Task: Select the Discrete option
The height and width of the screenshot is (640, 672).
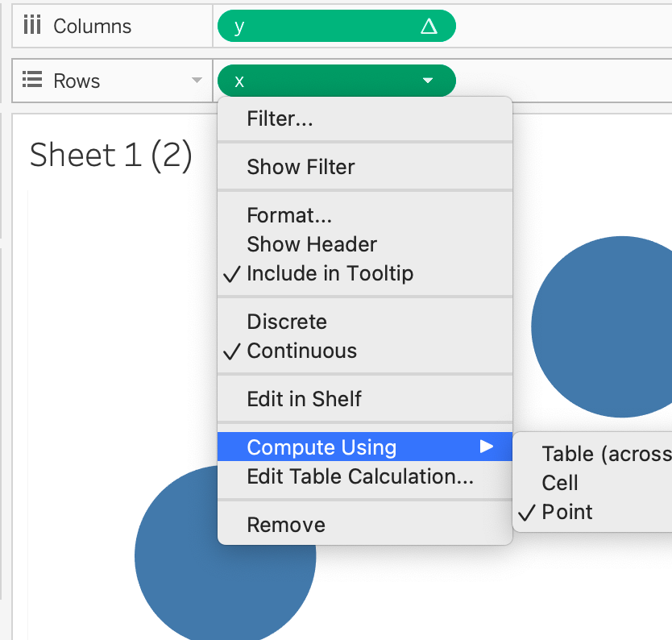Action: click(287, 322)
